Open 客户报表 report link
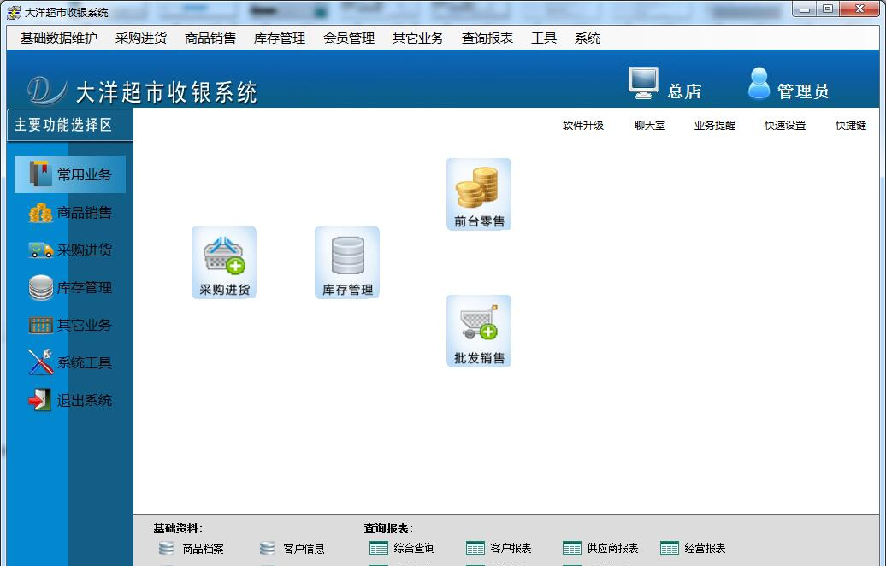 coord(511,548)
